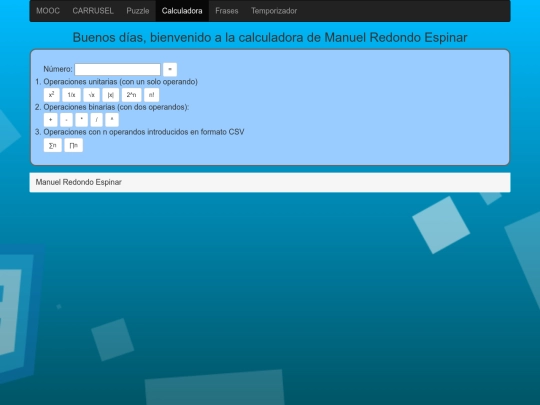Screen dimensions: 540x405
Task: Focus the Número input field
Action: pyautogui.click(x=117, y=69)
